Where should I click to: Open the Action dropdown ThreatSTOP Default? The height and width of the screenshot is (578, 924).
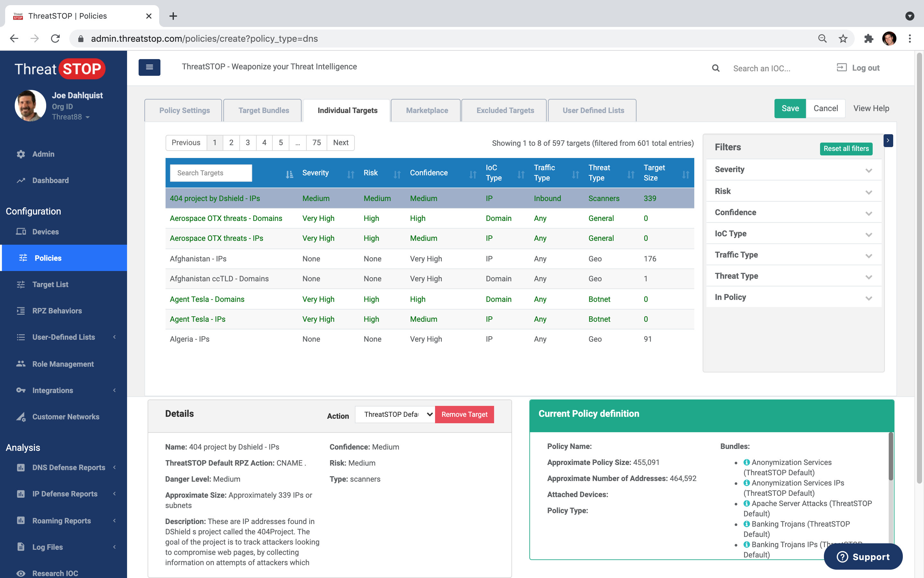point(395,414)
